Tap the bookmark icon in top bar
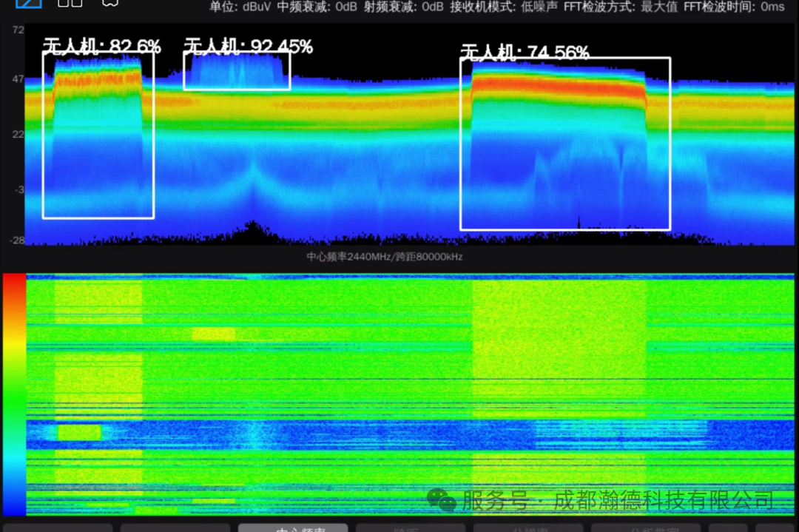Viewport: 799px width, 532px height. pos(110,3)
